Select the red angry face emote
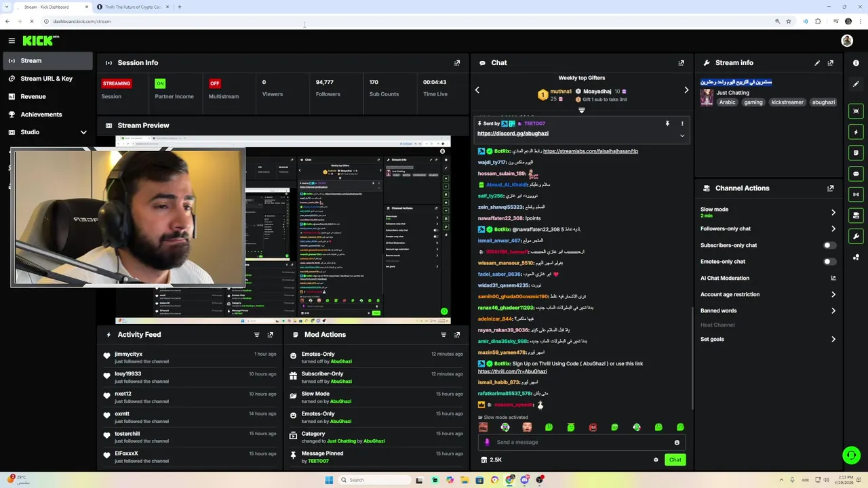Viewport: 868px width, 488px height. (593, 427)
